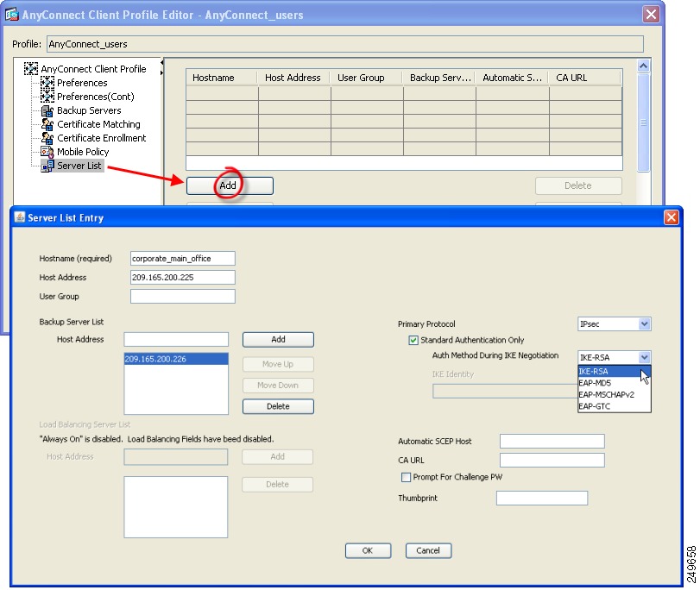The width and height of the screenshot is (700, 590).
Task: Click the Profile Editor title bar app icon
Action: click(x=12, y=15)
